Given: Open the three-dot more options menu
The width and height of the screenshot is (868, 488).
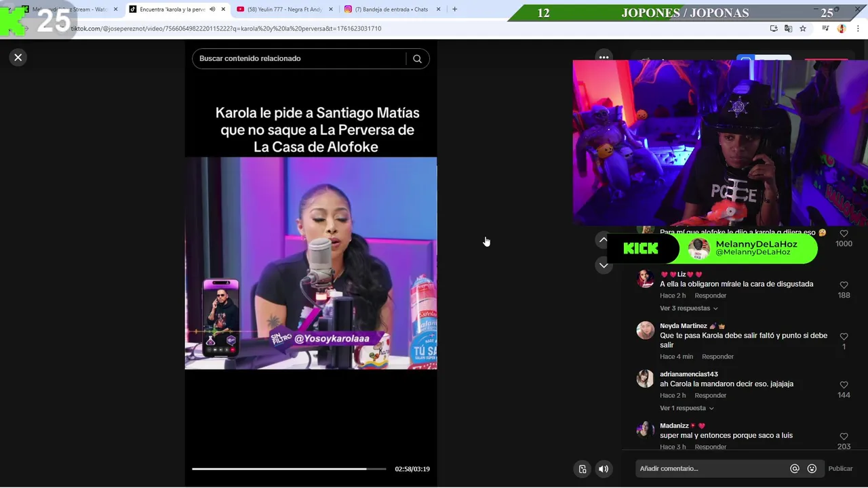Looking at the screenshot, I should pyautogui.click(x=604, y=56).
